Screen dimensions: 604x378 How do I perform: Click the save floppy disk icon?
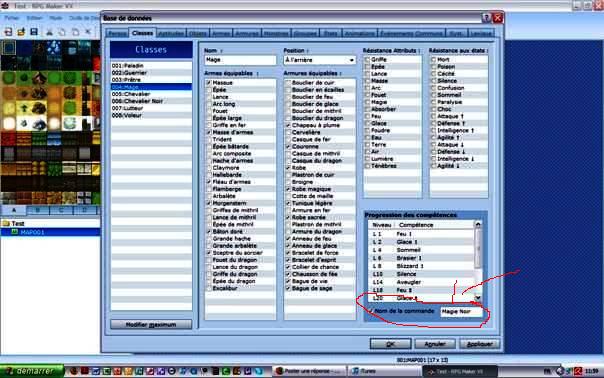pyautogui.click(x=34, y=32)
